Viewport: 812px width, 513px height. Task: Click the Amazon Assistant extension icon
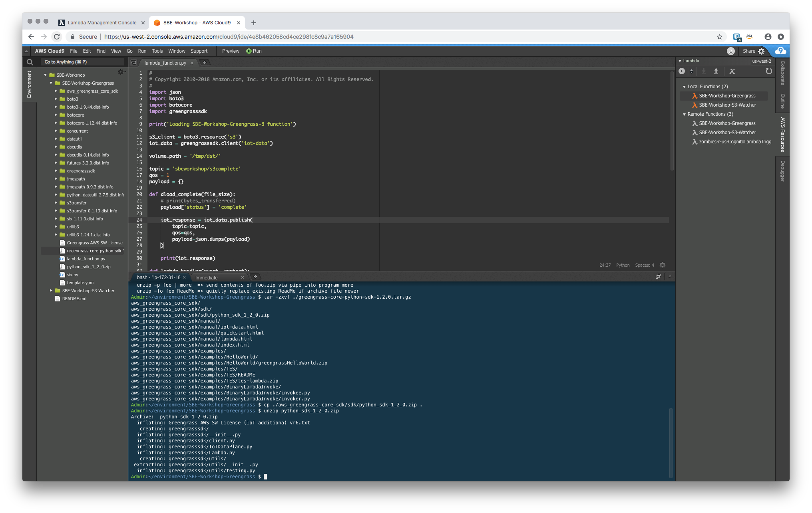click(749, 37)
